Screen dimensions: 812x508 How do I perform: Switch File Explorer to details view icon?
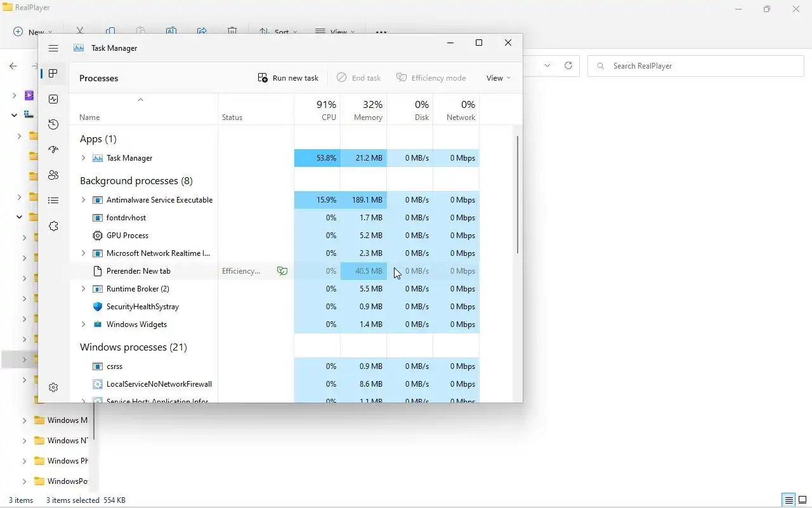pyautogui.click(x=789, y=500)
